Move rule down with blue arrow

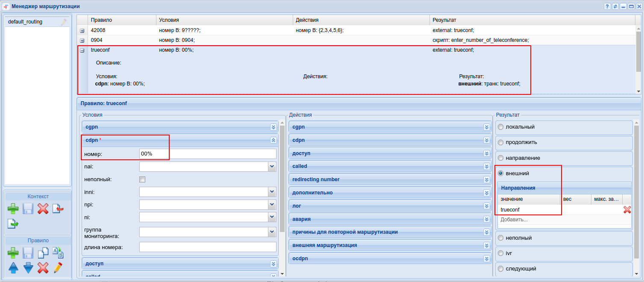28,268
